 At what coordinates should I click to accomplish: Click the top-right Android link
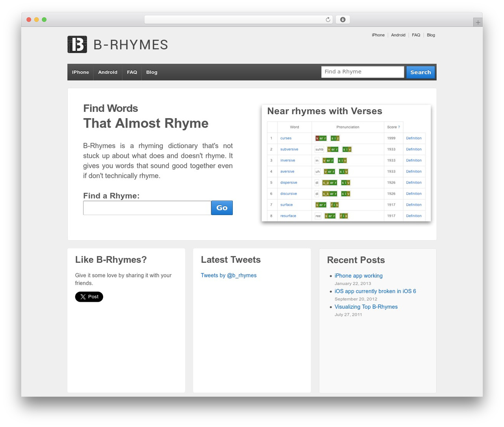click(398, 35)
